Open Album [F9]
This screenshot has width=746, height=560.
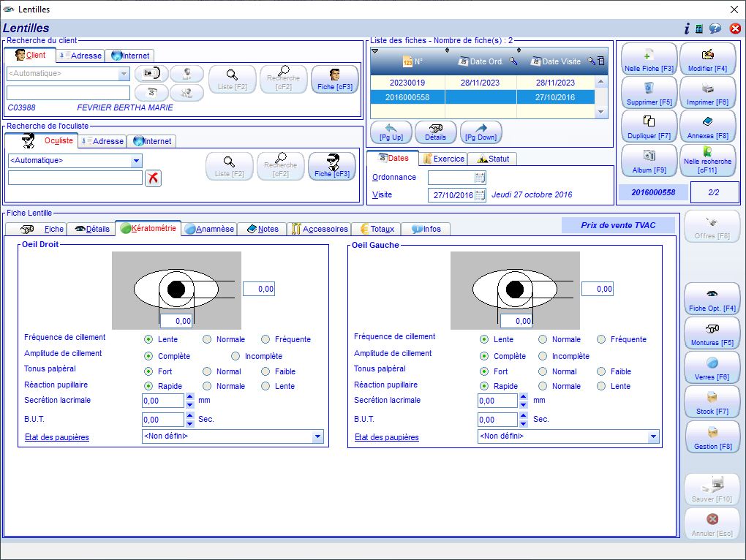[x=649, y=161]
